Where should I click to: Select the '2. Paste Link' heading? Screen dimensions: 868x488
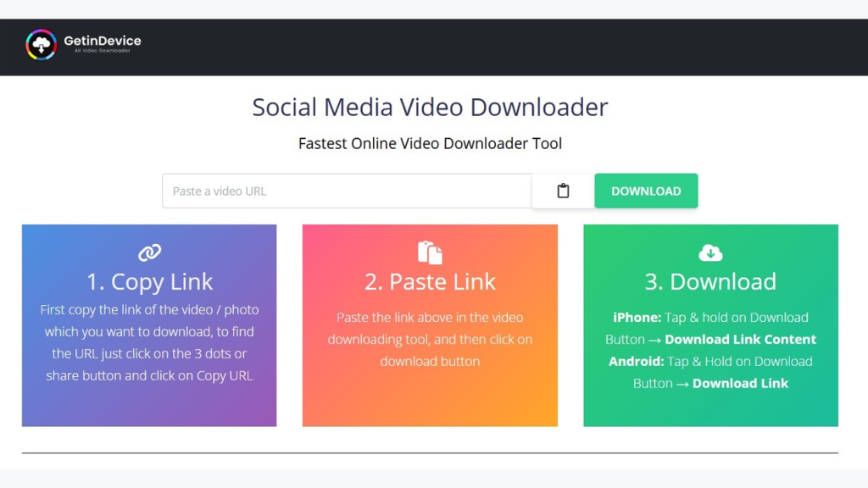point(430,281)
